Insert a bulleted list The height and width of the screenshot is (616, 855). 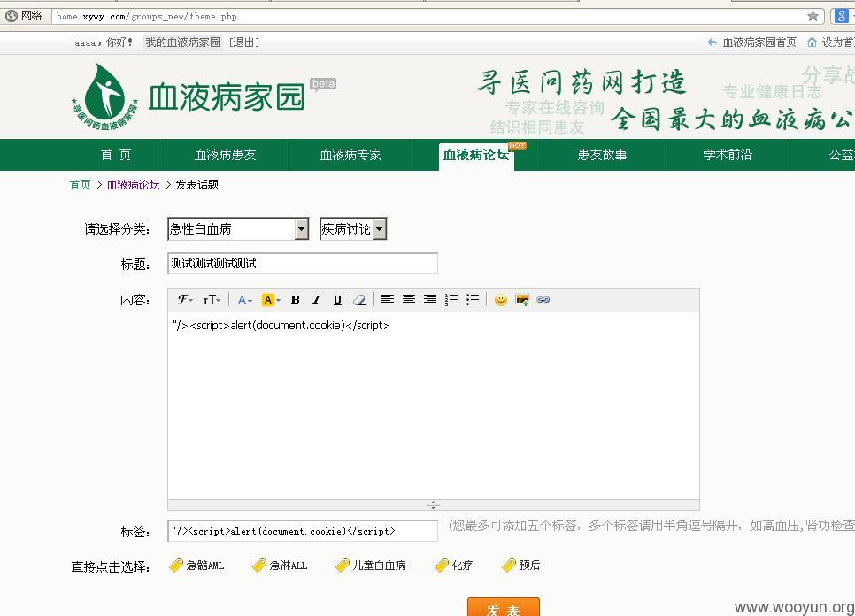(473, 300)
